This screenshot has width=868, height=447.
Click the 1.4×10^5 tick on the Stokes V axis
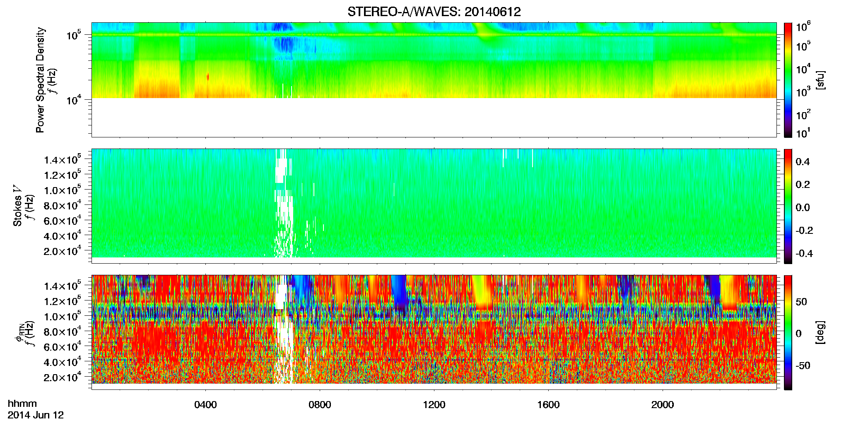[62, 159]
